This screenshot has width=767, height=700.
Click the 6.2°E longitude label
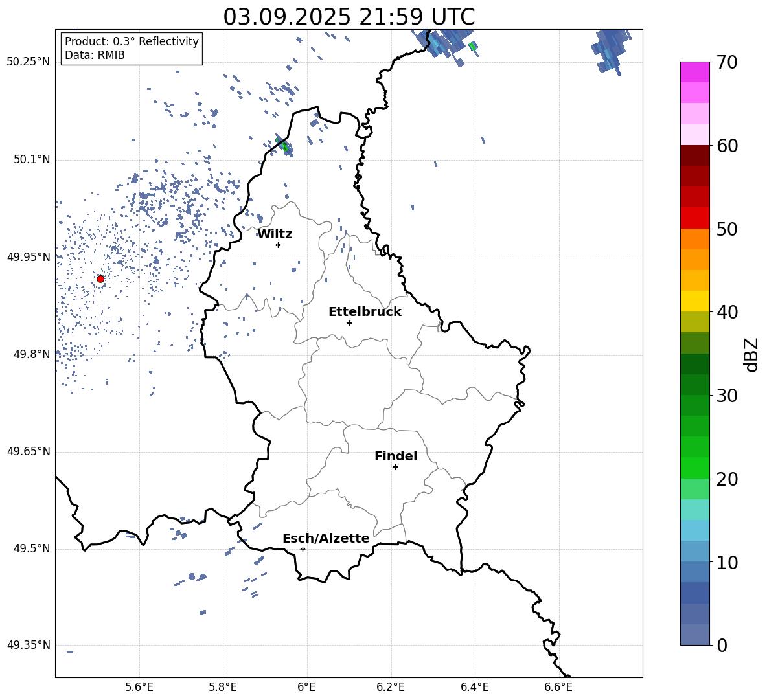[x=391, y=687]
